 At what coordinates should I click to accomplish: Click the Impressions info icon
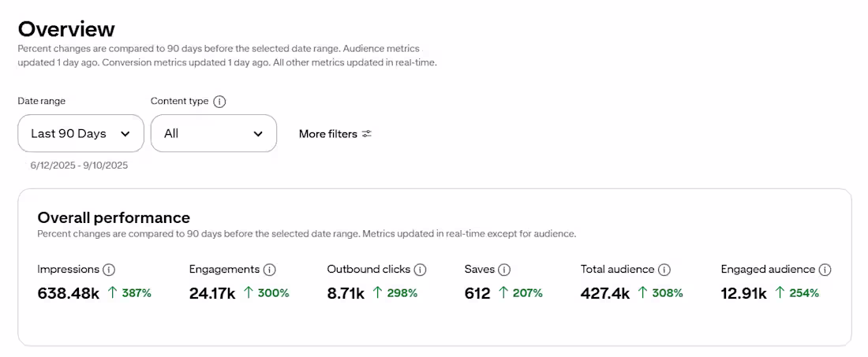[110, 270]
